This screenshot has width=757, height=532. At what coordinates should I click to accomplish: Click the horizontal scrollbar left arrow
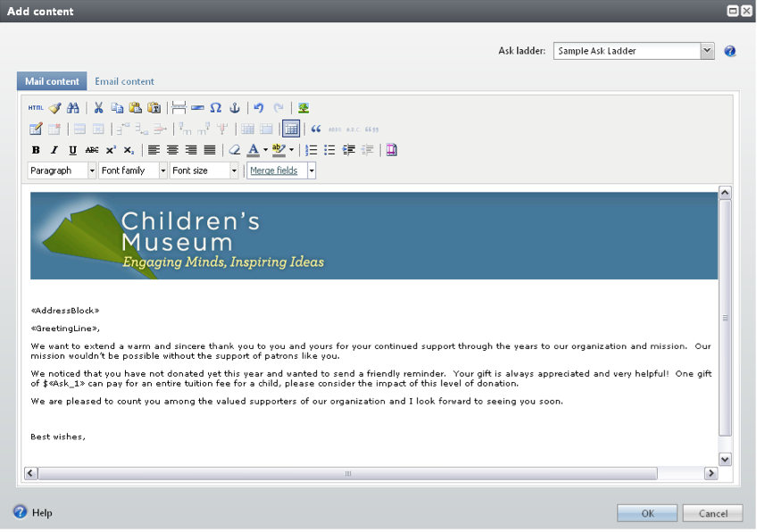click(x=31, y=474)
